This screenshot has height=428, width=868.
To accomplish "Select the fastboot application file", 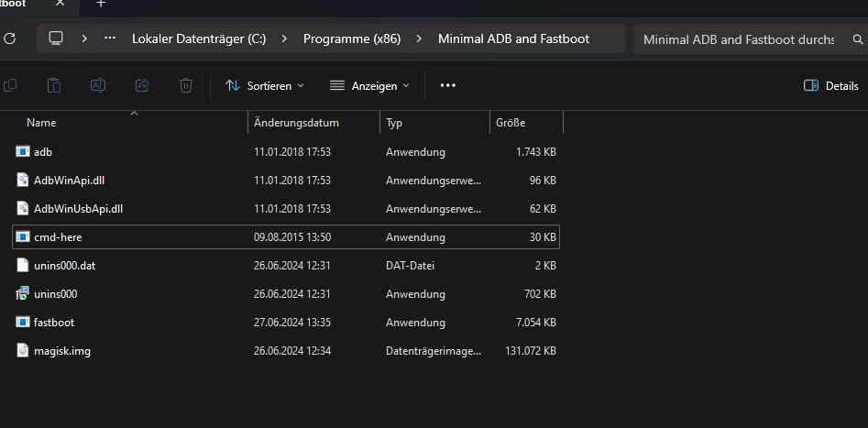I will [x=54, y=323].
